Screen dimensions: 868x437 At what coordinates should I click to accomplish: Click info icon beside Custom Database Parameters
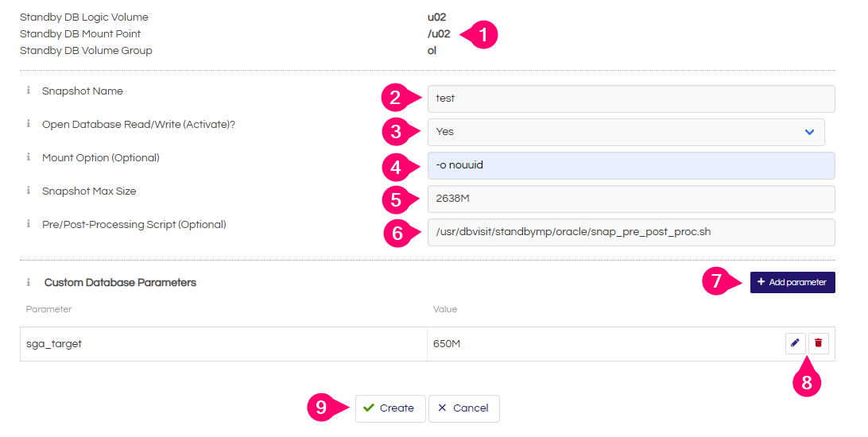point(29,282)
